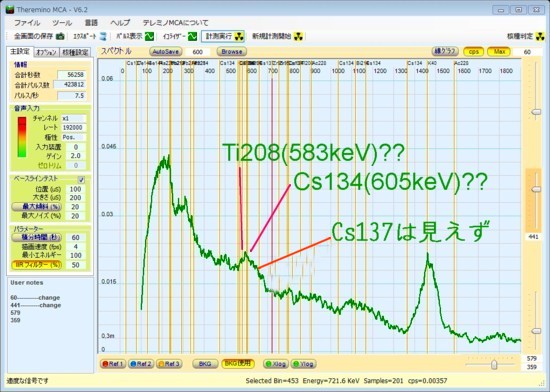Click the radiation icon on the run-measurement button

pos(239,36)
